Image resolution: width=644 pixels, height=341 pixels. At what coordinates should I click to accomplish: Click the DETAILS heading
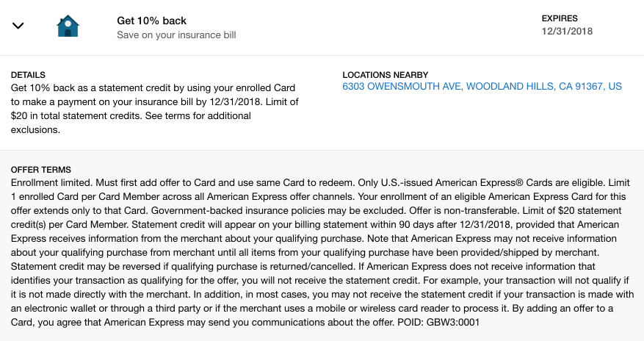[x=28, y=75]
